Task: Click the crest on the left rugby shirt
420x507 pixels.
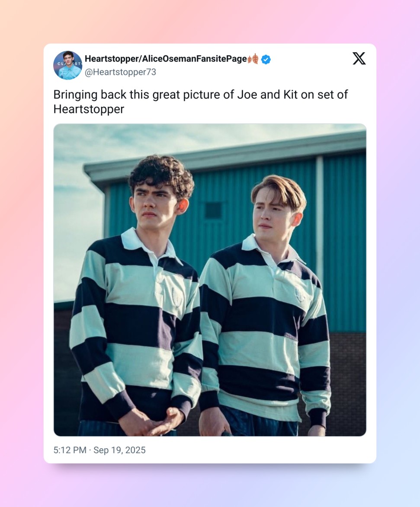Action: click(x=177, y=297)
